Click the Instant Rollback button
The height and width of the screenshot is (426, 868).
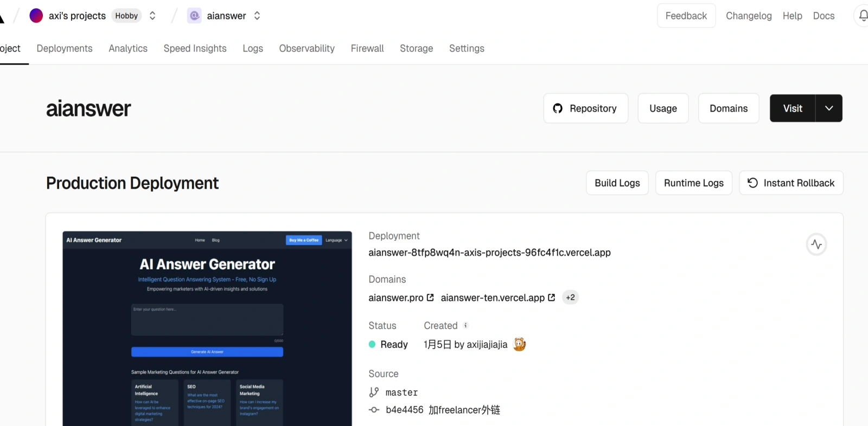pyautogui.click(x=791, y=183)
